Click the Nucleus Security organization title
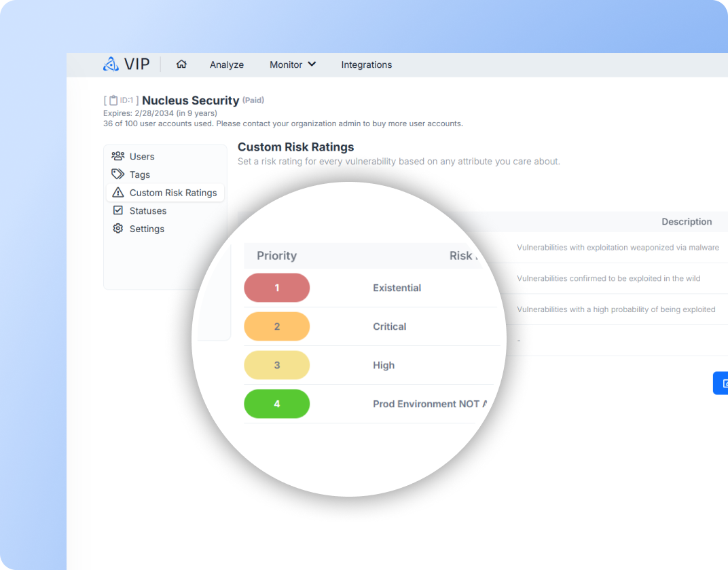 click(x=190, y=100)
